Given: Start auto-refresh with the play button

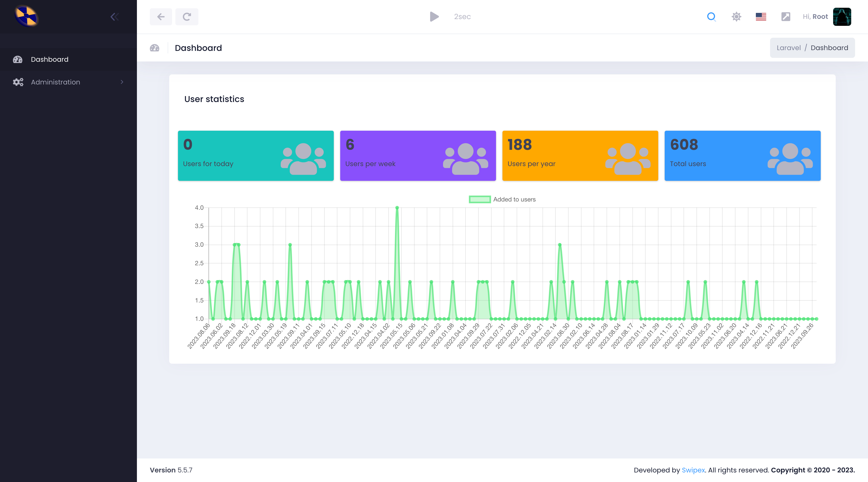Looking at the screenshot, I should point(434,17).
